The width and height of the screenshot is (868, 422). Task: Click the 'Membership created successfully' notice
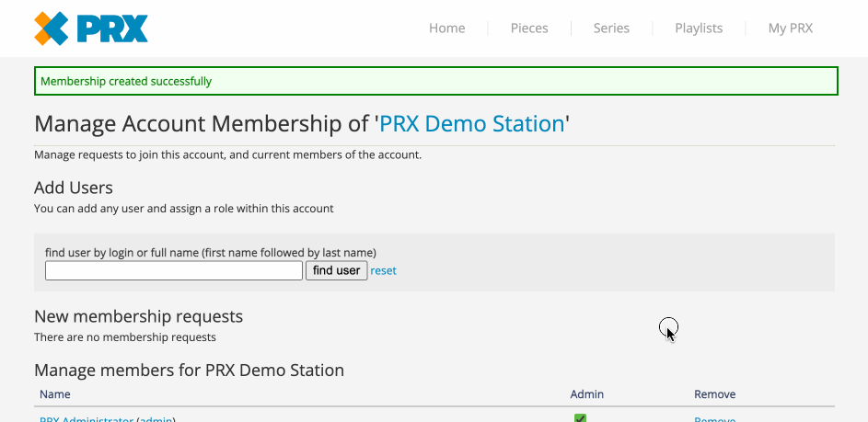click(436, 81)
